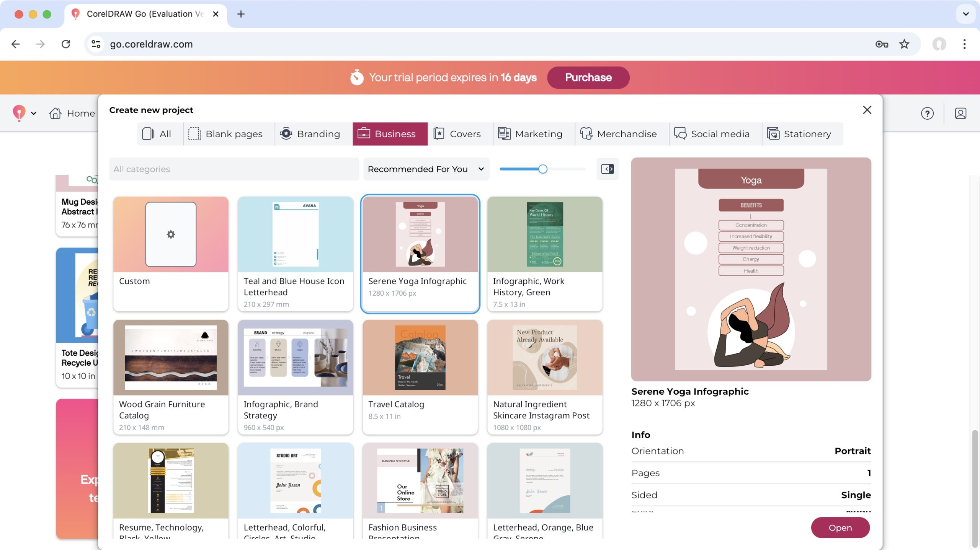This screenshot has width=980, height=550.
Task: Switch to the Branding tab
Action: [310, 134]
